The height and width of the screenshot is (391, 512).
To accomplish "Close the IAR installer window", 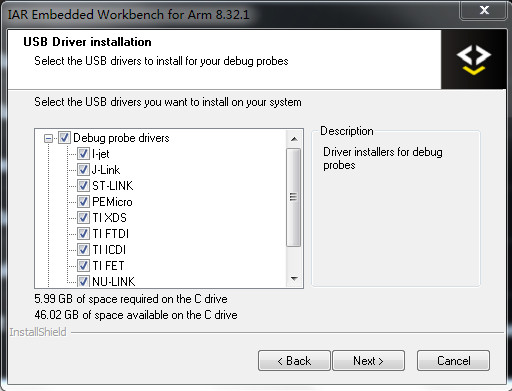I will 484,10.
